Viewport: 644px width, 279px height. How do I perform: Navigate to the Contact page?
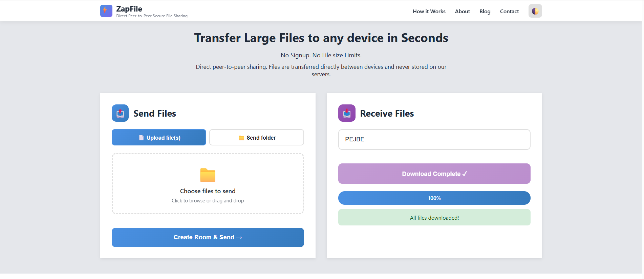(509, 12)
